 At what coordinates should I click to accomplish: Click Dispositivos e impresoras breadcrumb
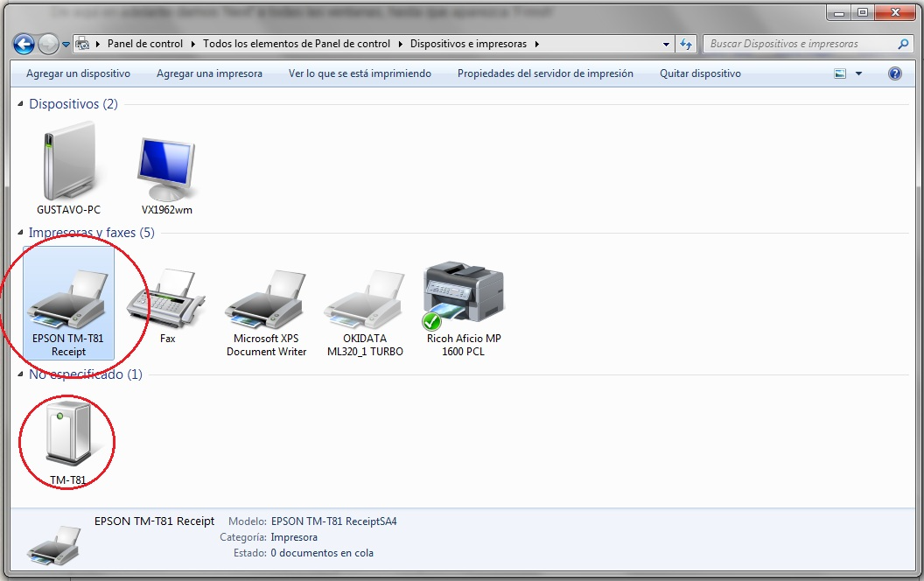(x=468, y=44)
